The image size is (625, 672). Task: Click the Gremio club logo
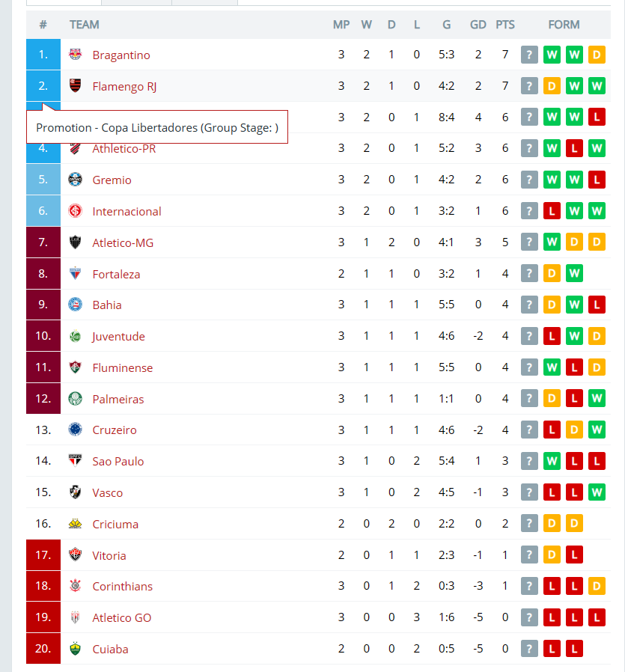[x=76, y=180]
